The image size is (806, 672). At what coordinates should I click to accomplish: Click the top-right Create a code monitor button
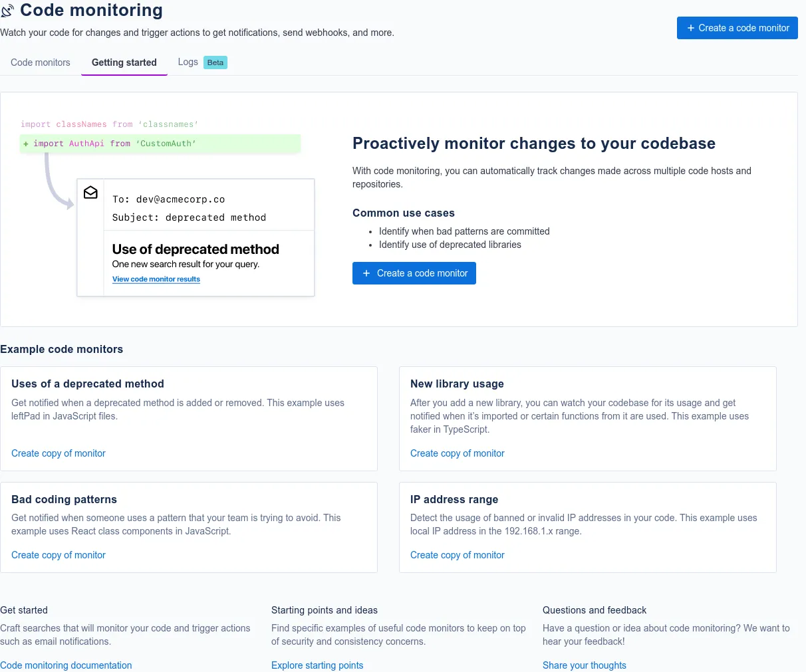738,28
